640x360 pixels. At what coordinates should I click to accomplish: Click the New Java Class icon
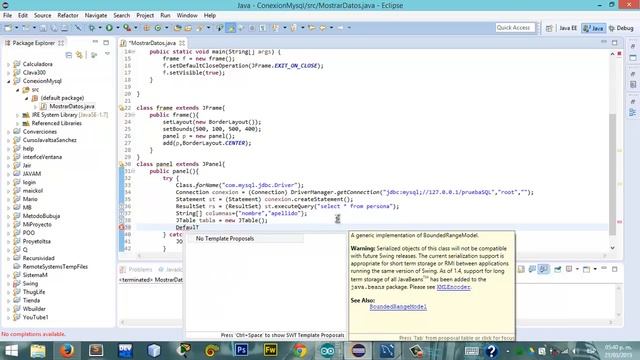coord(158,28)
